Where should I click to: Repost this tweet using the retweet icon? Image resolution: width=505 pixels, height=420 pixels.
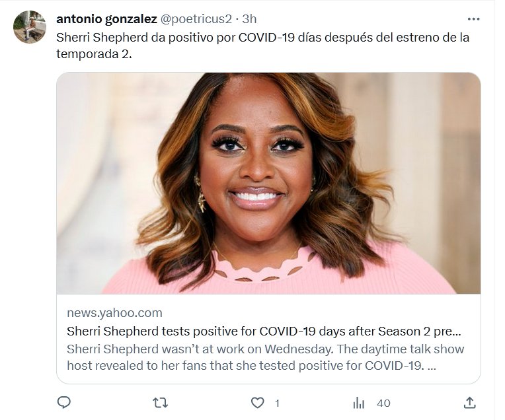(160, 403)
